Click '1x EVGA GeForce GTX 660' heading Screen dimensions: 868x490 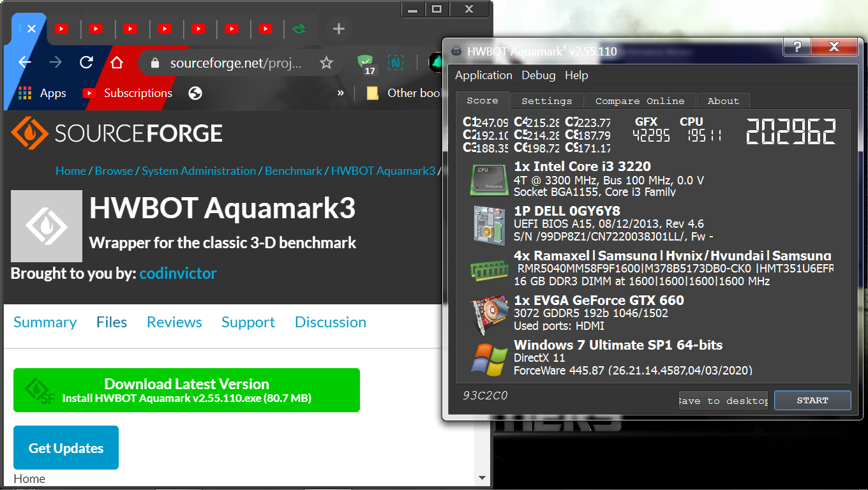pyautogui.click(x=599, y=301)
